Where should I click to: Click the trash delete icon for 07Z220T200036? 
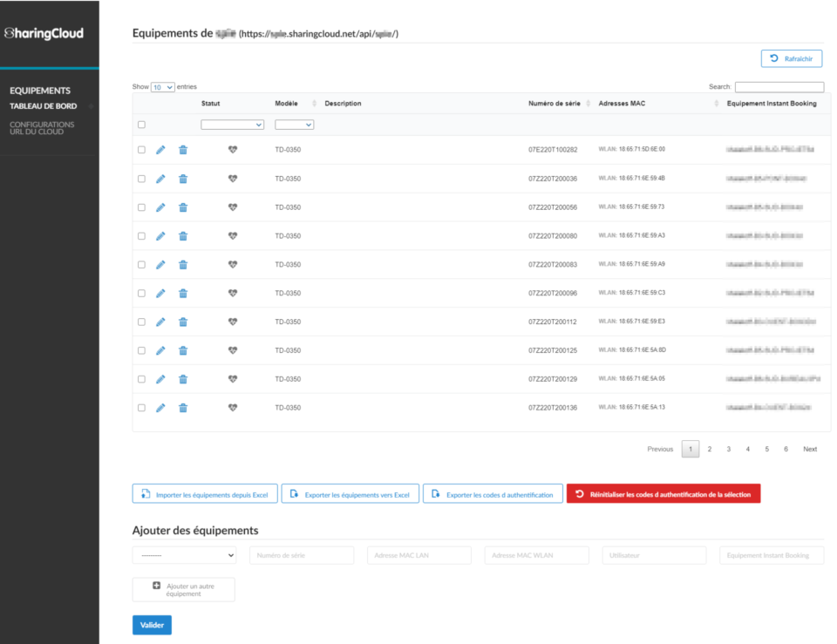pos(183,179)
